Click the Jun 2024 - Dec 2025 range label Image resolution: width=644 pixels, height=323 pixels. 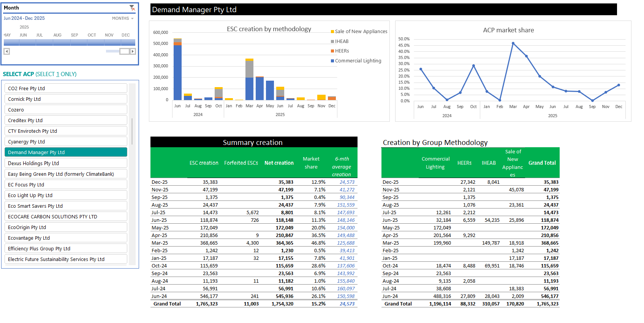point(24,18)
